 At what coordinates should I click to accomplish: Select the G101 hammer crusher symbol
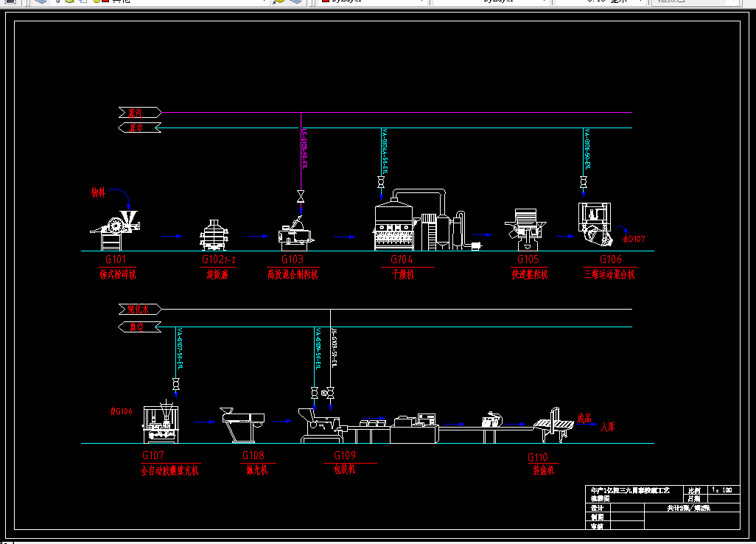115,231
